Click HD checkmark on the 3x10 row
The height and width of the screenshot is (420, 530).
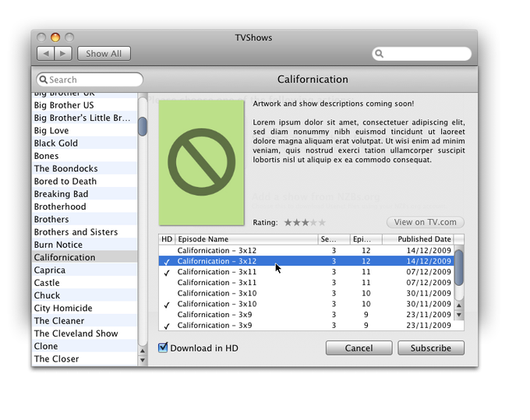point(167,305)
